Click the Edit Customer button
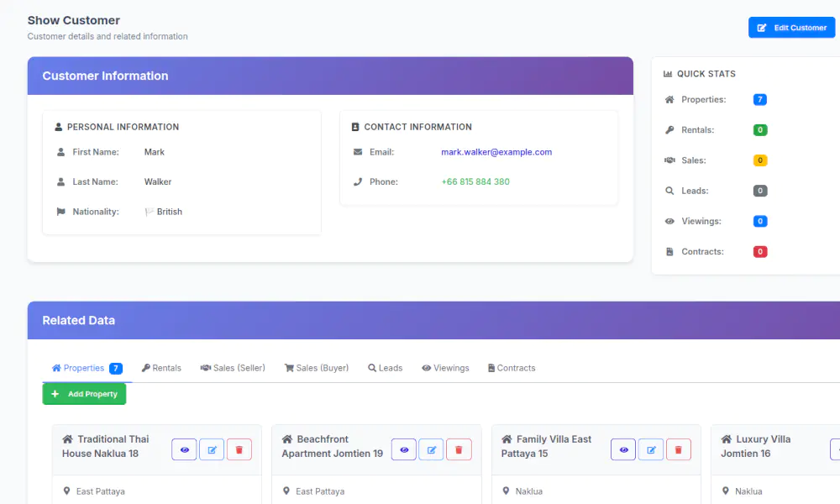Screen dimensions: 840x504 pos(791,27)
